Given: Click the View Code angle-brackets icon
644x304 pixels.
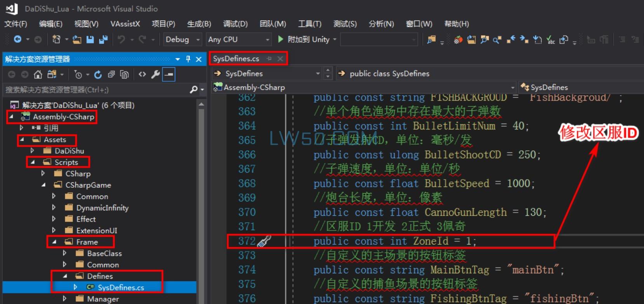Looking at the screenshot, I should 142,74.
